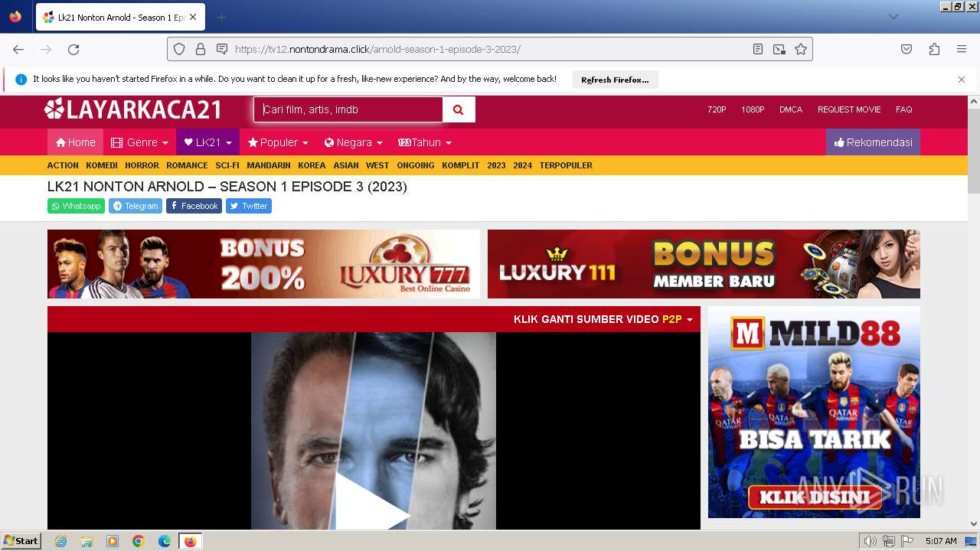Select the KOREA category
Image resolution: width=980 pixels, height=551 pixels.
(312, 165)
